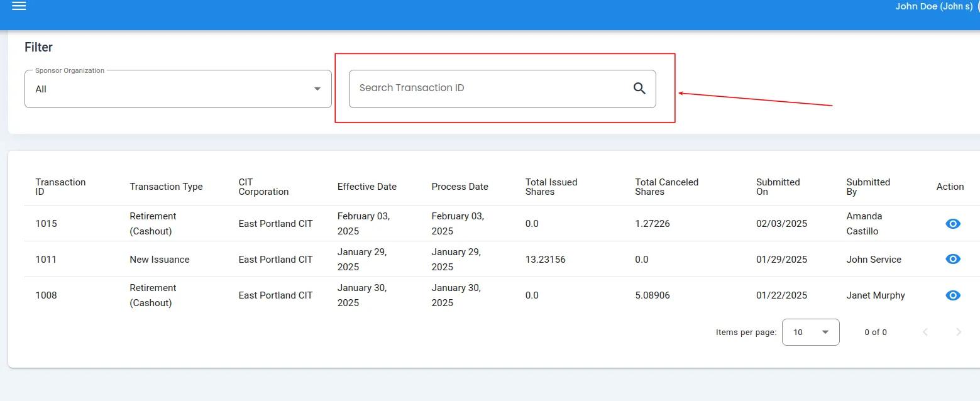The height and width of the screenshot is (401, 980).
Task: Click the Sponsor Organization dropdown arrow
Action: coord(317,89)
